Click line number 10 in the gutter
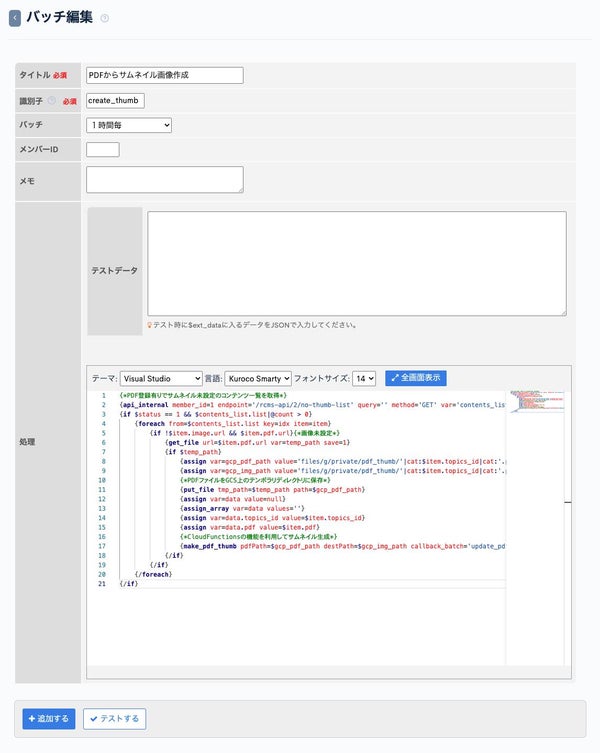The width and height of the screenshot is (600, 753). click(102, 480)
